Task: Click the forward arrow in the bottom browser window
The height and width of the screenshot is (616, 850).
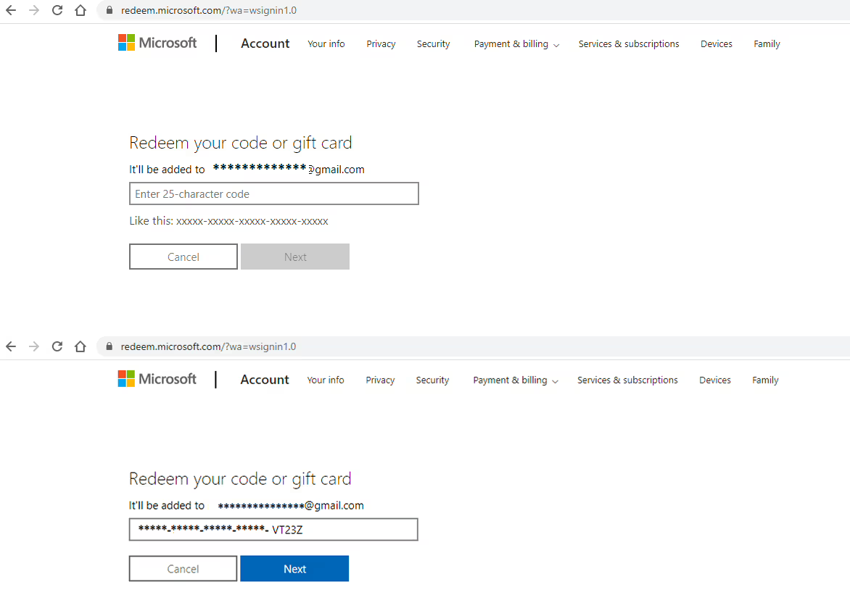Action: [x=34, y=346]
